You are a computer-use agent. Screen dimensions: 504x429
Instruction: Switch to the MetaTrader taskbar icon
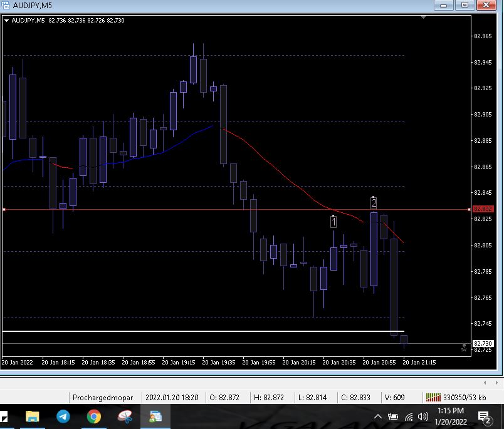point(154,416)
